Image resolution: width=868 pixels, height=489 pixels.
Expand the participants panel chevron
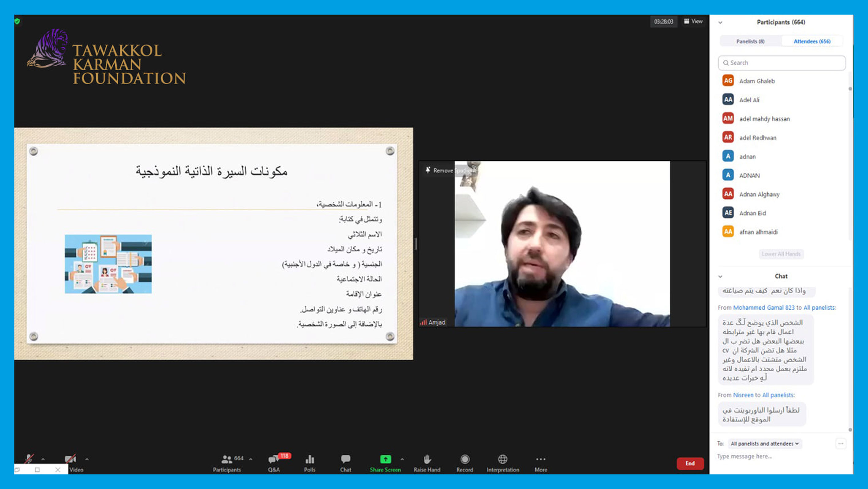click(x=721, y=22)
